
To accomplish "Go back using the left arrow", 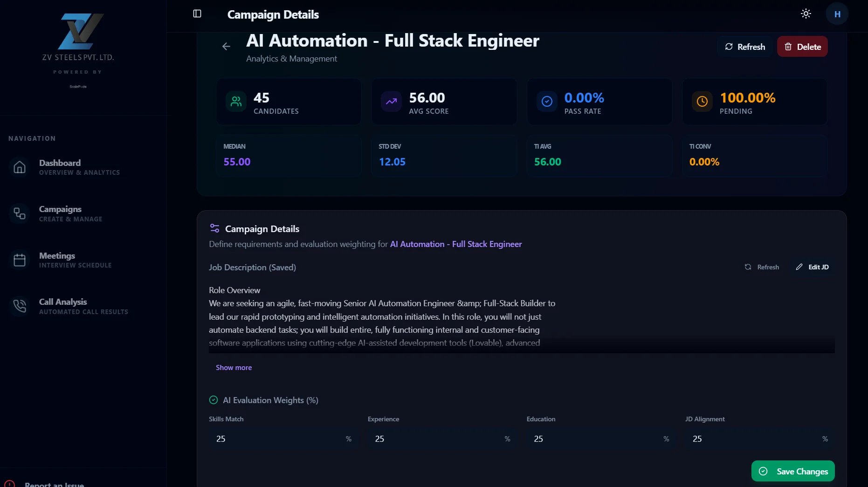I will (x=226, y=46).
